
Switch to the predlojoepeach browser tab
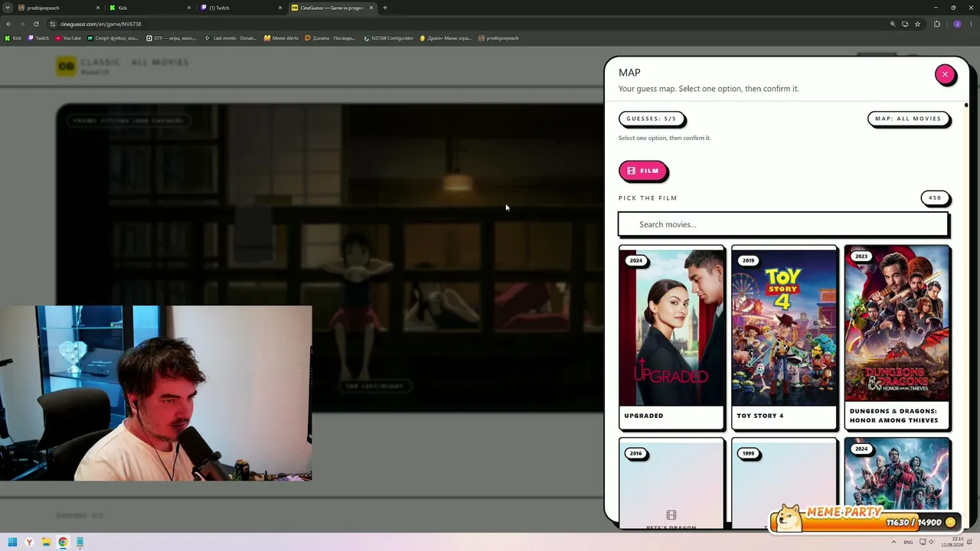click(58, 8)
